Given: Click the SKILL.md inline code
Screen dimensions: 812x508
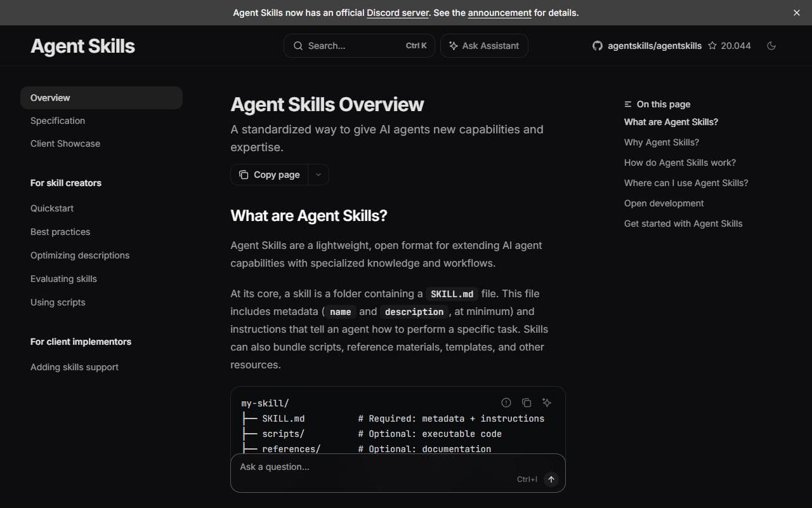Looking at the screenshot, I should [452, 294].
